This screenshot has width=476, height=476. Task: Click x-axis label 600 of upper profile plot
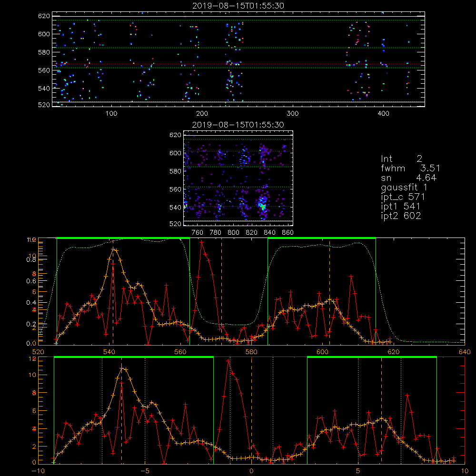[x=322, y=352]
